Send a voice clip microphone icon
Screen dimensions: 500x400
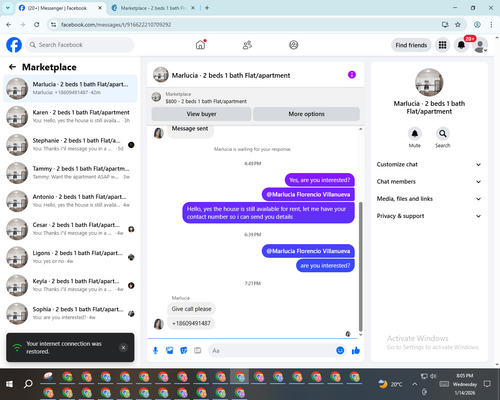155,350
